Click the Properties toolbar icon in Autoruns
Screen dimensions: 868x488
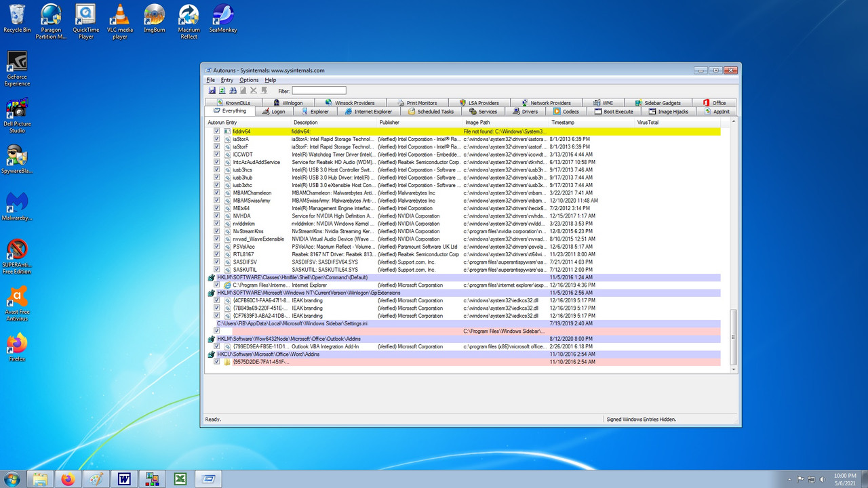[243, 90]
